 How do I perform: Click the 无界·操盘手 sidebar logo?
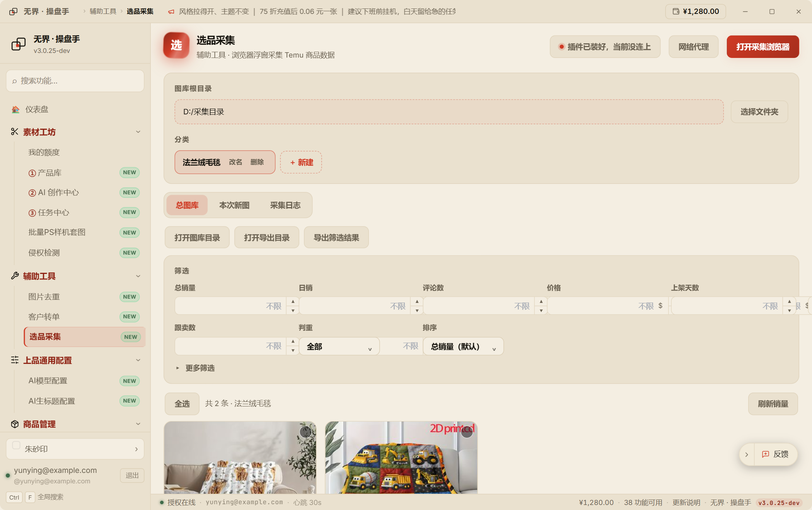point(18,44)
